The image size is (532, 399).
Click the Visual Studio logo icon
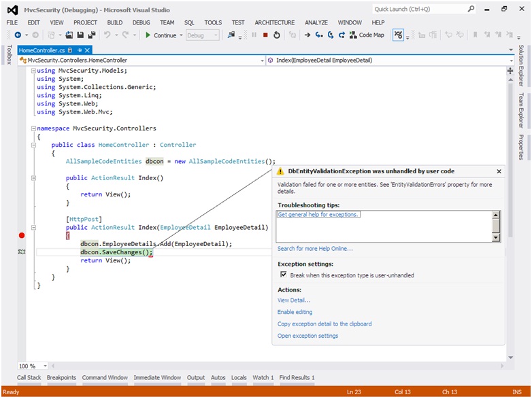pyautogui.click(x=12, y=10)
